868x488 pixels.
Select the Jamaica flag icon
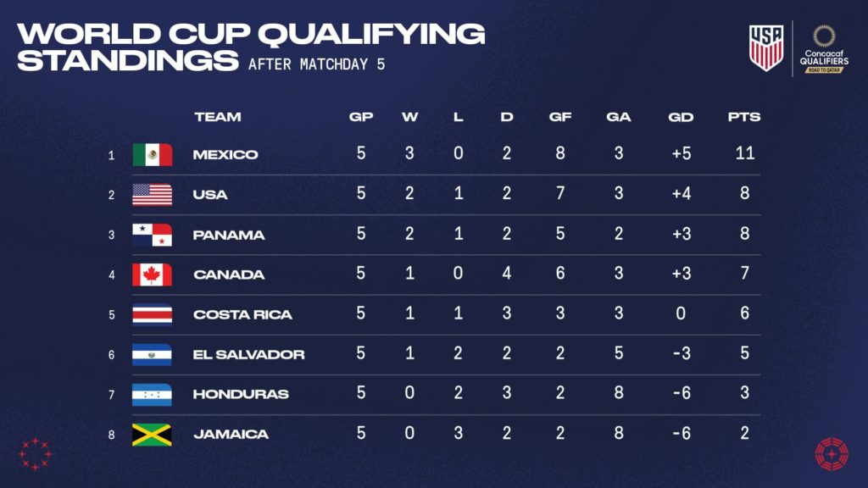(153, 435)
